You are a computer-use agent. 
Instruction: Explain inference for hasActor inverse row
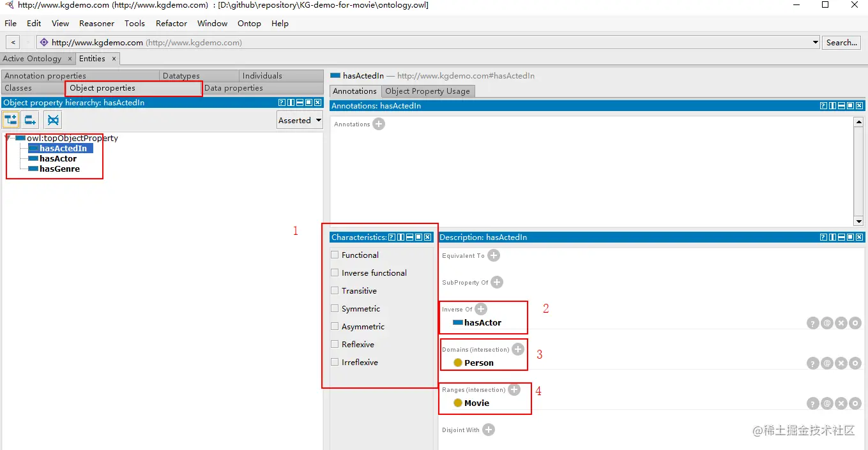pos(812,323)
